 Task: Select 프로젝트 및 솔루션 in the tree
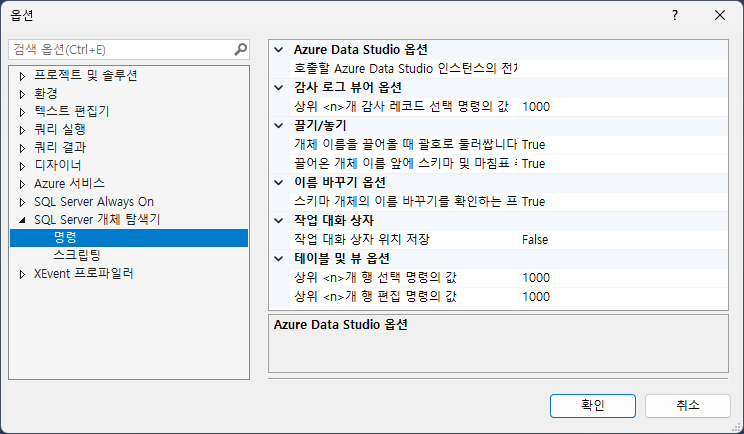click(86, 75)
